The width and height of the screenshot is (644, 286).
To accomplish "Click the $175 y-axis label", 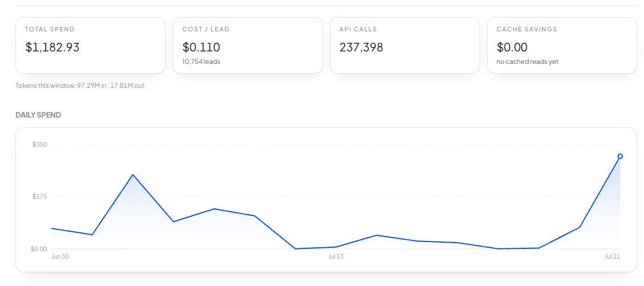I will 40,197.
